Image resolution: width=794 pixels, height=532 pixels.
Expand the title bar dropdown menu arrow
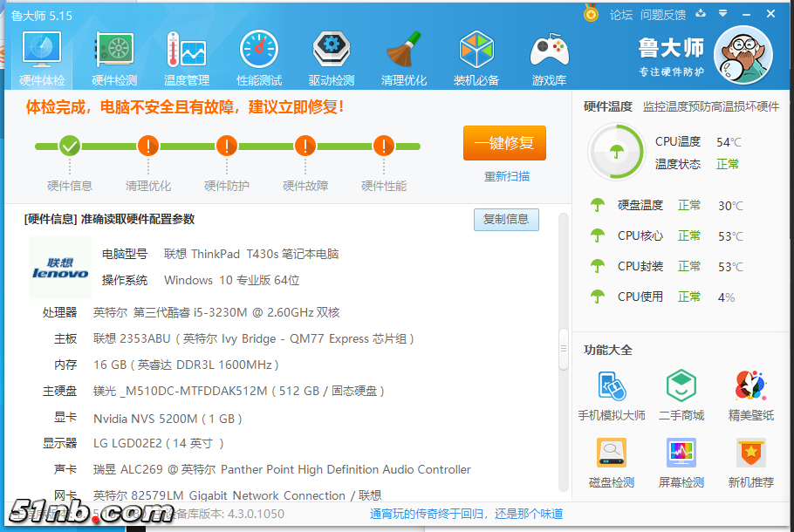point(722,14)
